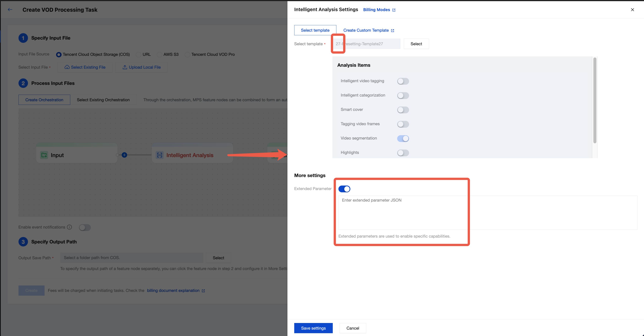644x336 pixels.
Task: Click Select Existing File
Action: (85, 67)
